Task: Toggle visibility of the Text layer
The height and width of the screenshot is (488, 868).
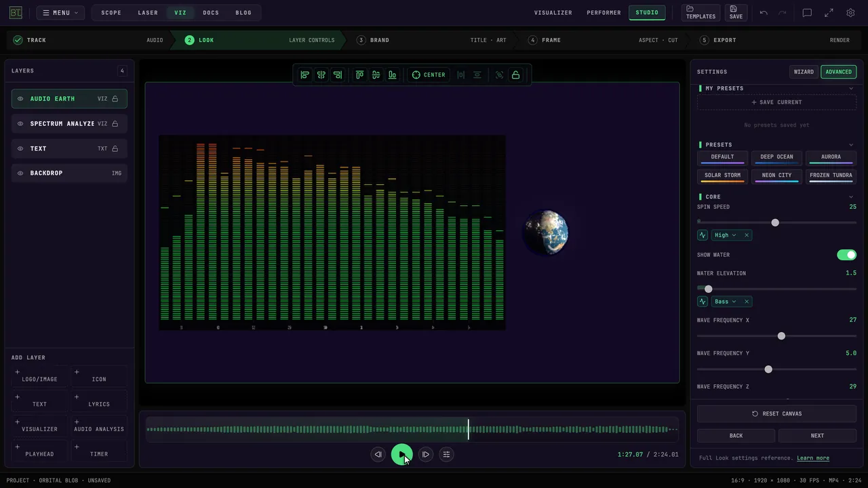Action: click(x=20, y=148)
